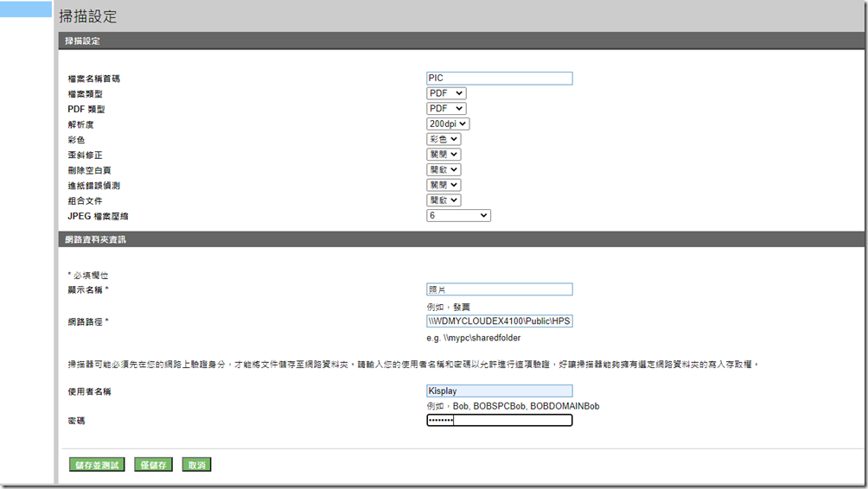The width and height of the screenshot is (868, 489).
Task: Open the PDF 類型 dropdown
Action: tap(446, 109)
